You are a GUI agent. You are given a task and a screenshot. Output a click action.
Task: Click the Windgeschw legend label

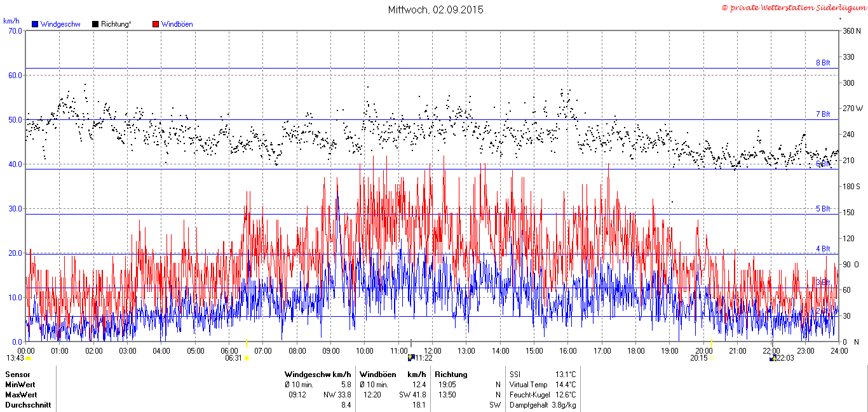point(60,24)
